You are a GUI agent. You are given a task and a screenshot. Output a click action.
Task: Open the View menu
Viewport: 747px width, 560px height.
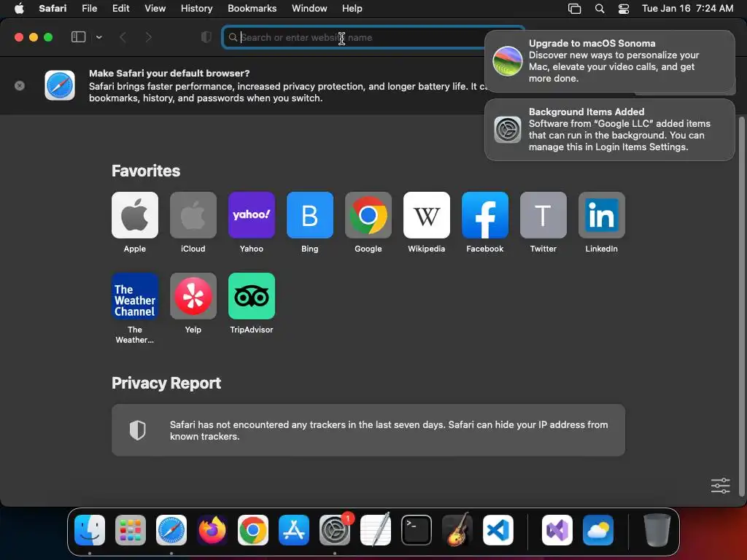point(155,9)
